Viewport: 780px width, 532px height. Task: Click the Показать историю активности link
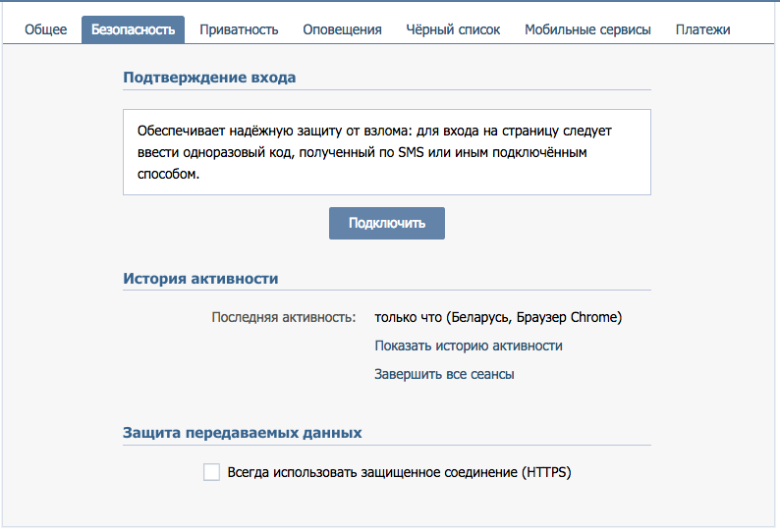tap(469, 346)
